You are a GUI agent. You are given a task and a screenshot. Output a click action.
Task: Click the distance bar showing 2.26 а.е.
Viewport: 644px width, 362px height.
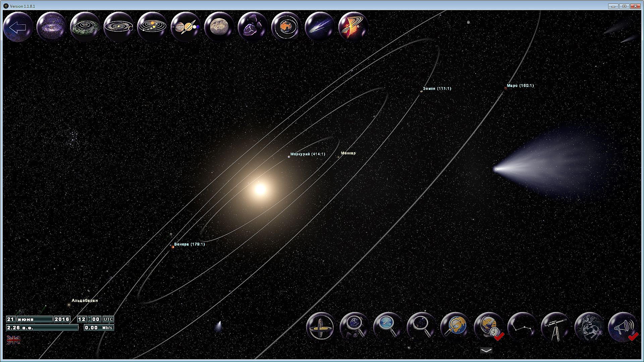pos(42,328)
